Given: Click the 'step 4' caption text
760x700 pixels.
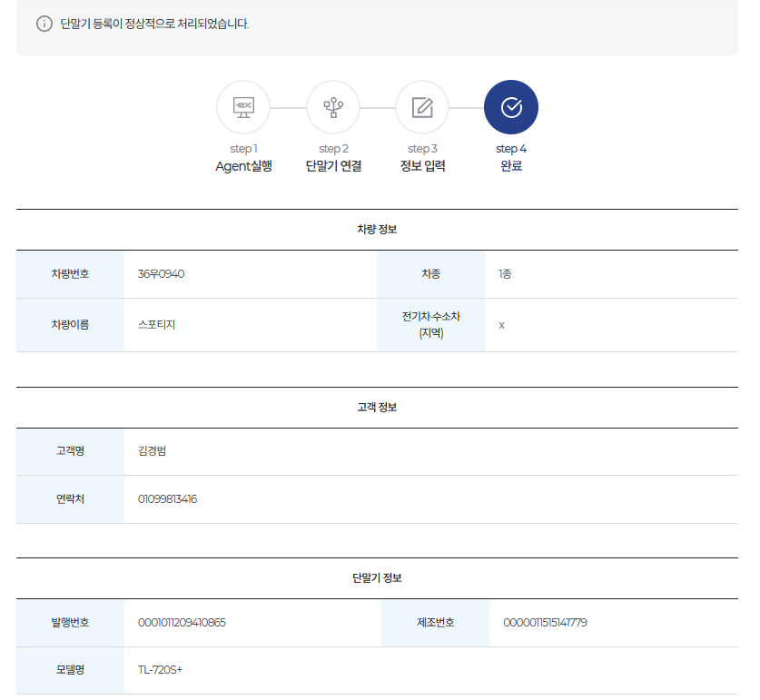Looking at the screenshot, I should pyautogui.click(x=511, y=148).
